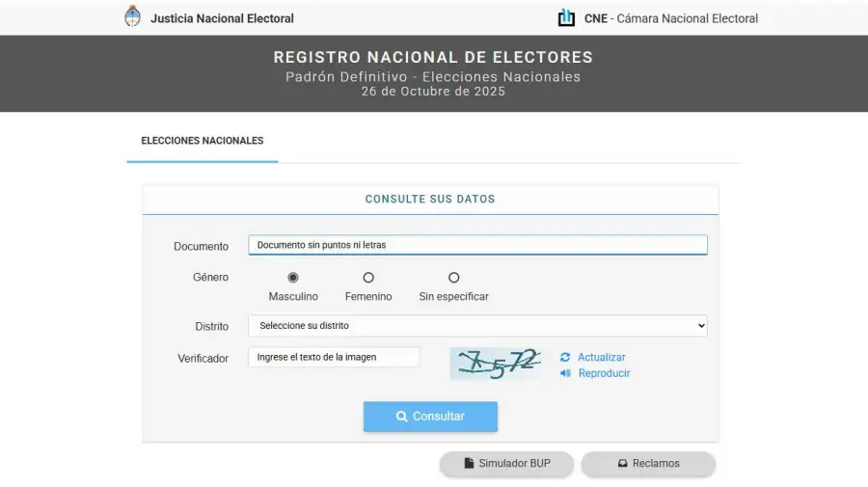
Task: Click the Actualizar captcha link
Action: tap(601, 357)
